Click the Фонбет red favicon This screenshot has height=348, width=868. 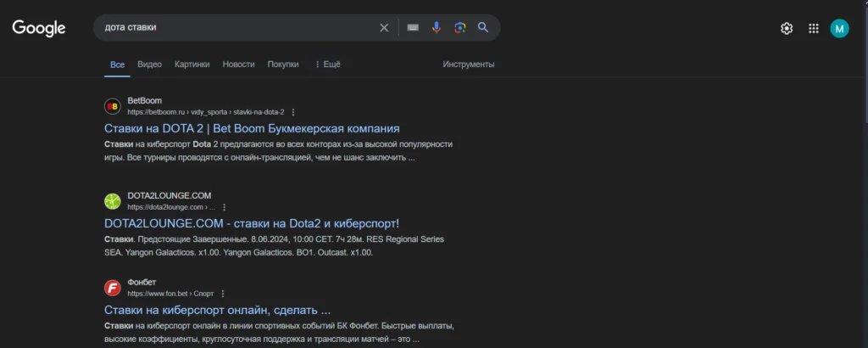point(113,288)
